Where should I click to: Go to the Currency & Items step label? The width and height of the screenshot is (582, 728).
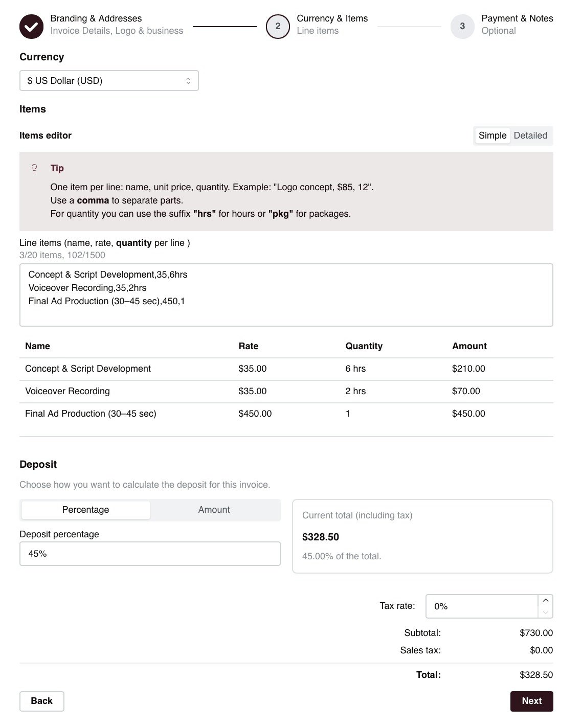332,18
